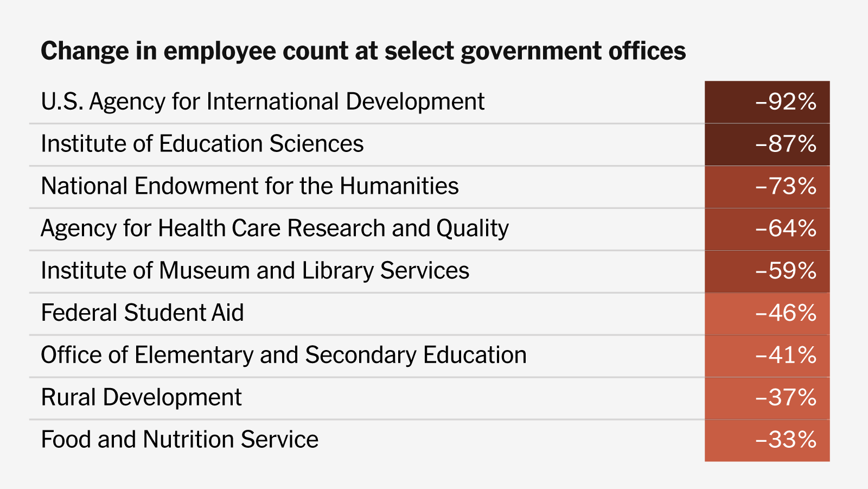The width and height of the screenshot is (868, 489).
Task: Click Agency for Health Care Research and Quality
Action: [275, 228]
